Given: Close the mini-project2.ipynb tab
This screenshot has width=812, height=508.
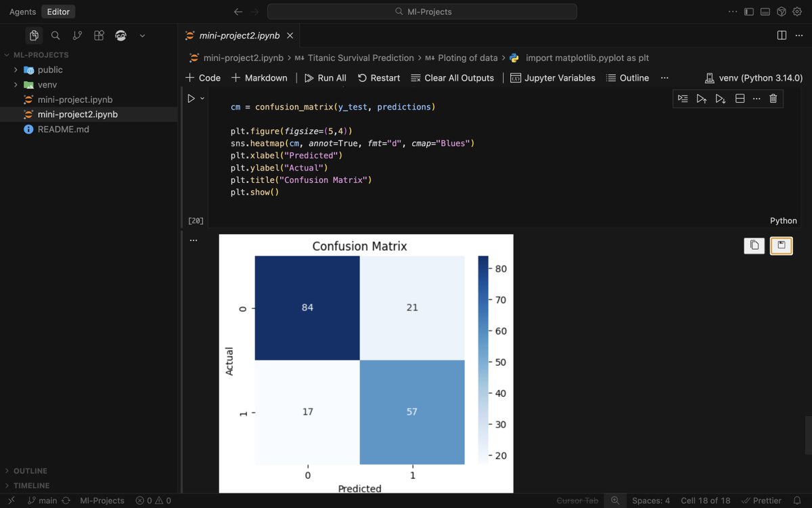Looking at the screenshot, I should click(290, 35).
